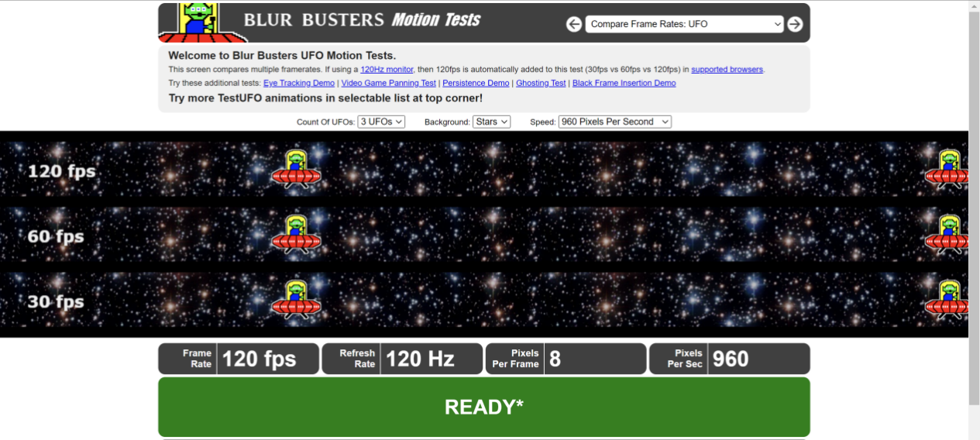
Task: Click the 120 fps lane label
Action: 61,171
